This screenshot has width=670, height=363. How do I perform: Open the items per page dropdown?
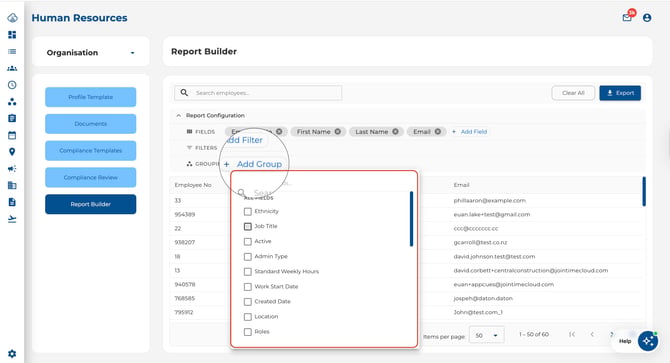[486, 335]
